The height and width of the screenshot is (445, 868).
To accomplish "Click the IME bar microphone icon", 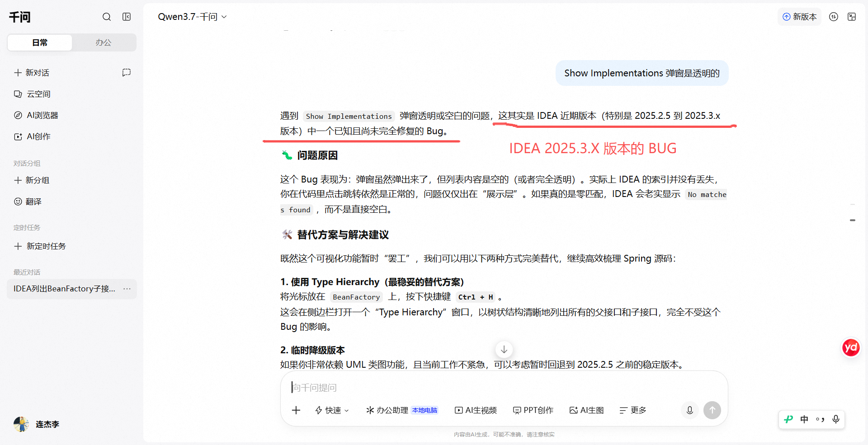I will tap(836, 419).
